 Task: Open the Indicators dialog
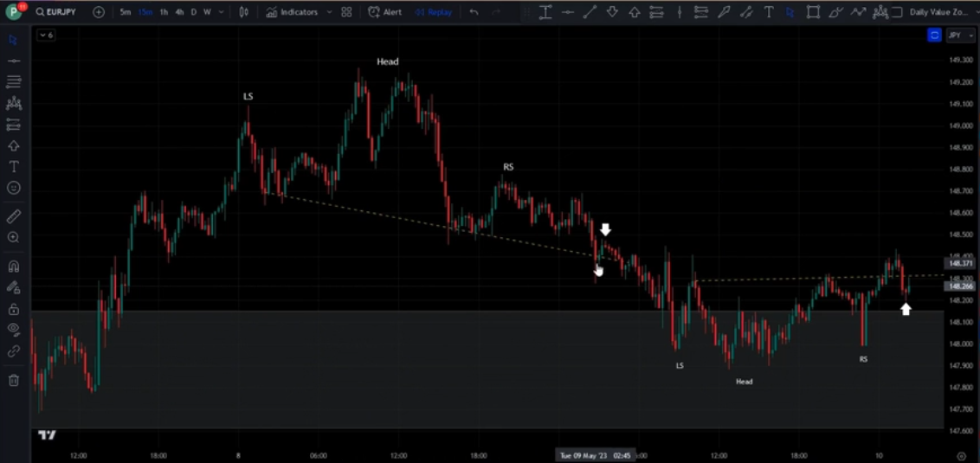point(292,12)
